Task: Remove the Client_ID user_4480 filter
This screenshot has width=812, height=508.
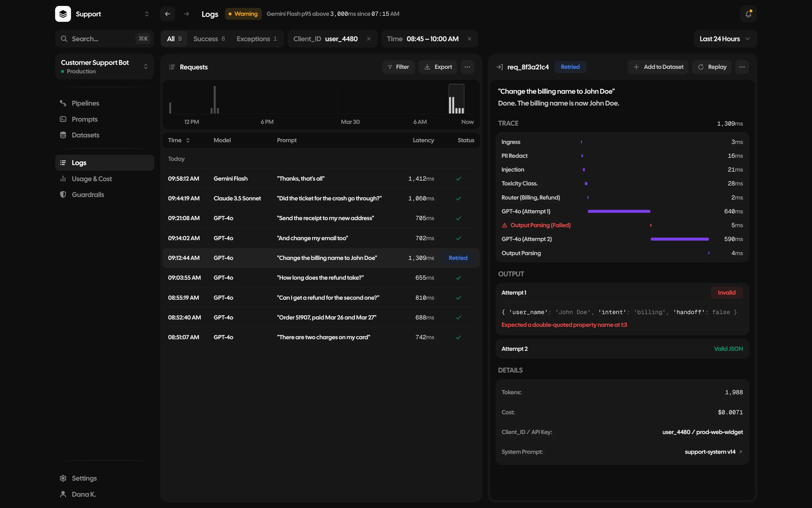Action: tap(369, 39)
